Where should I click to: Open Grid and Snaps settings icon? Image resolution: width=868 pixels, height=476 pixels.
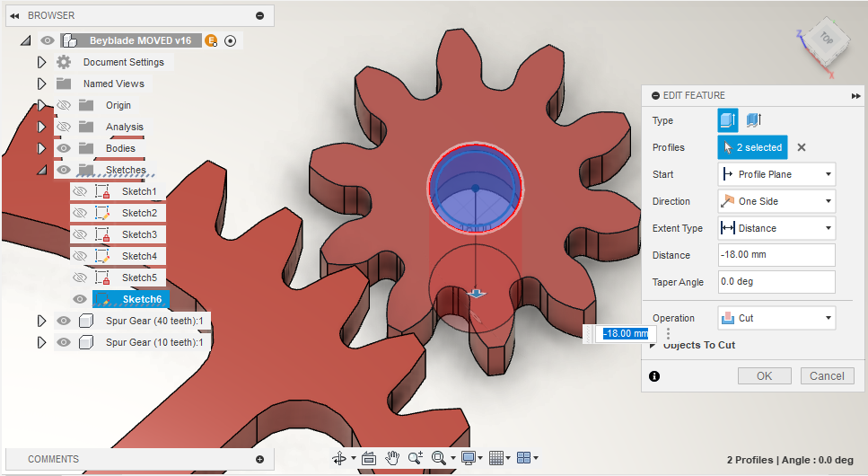[496, 458]
